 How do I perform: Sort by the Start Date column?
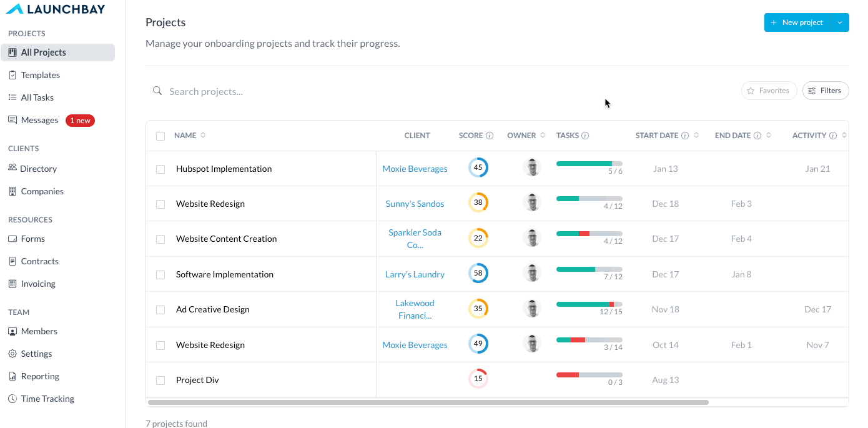tap(696, 136)
